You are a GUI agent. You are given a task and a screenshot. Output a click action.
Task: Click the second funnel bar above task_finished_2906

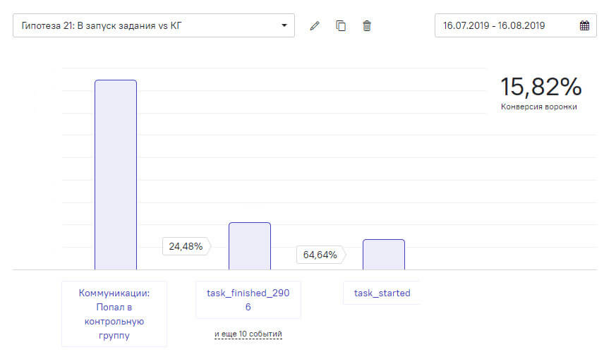[250, 245]
